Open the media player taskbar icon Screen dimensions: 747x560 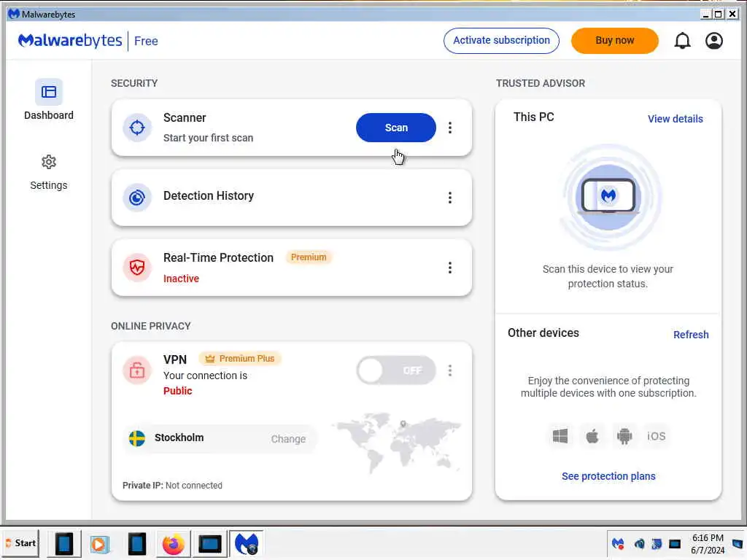(100, 544)
